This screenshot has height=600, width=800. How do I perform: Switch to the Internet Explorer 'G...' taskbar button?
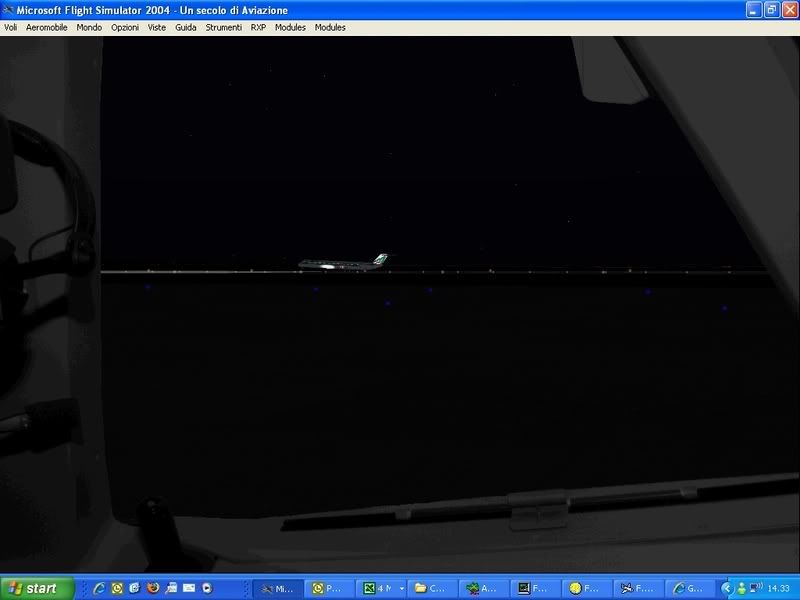[689, 589]
